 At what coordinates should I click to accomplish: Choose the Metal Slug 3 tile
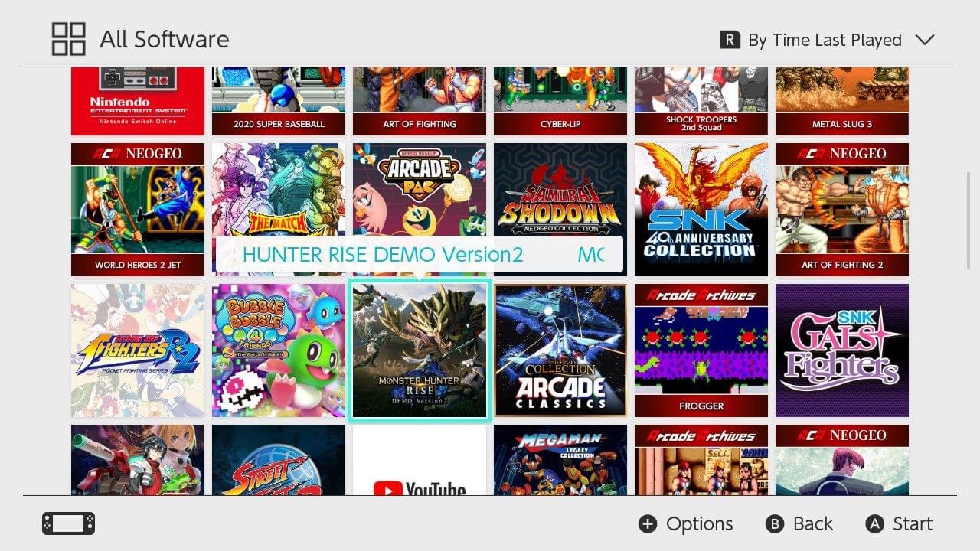click(x=842, y=101)
